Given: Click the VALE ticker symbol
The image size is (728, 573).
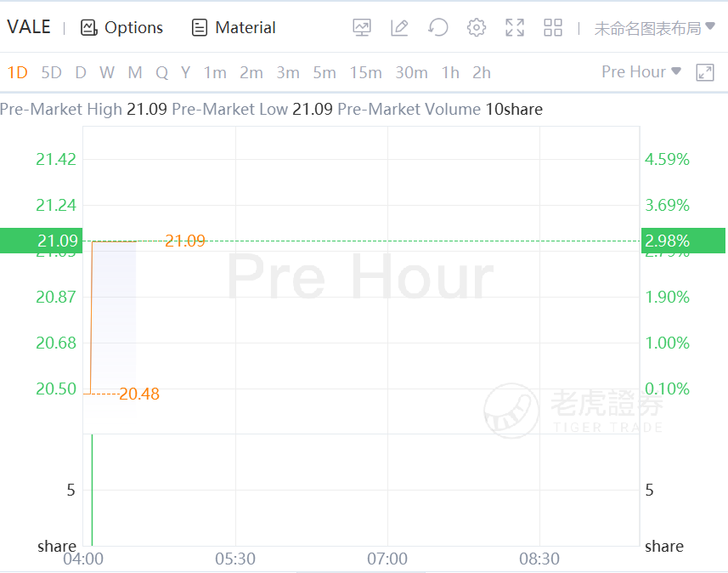Looking at the screenshot, I should point(29,27).
